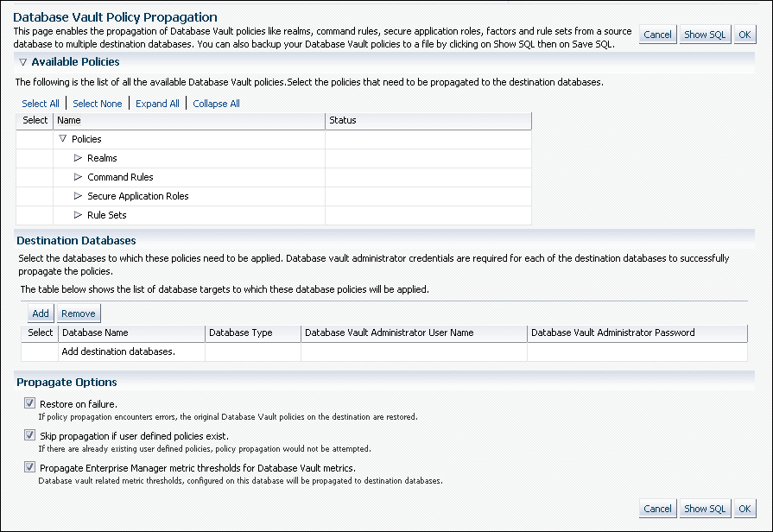773x532 pixels.
Task: Open Show SQL at the top
Action: point(704,35)
